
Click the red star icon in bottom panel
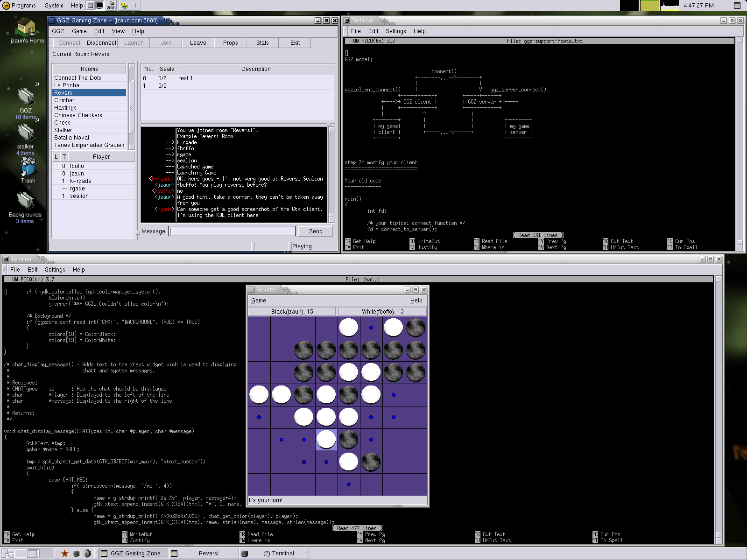64,553
